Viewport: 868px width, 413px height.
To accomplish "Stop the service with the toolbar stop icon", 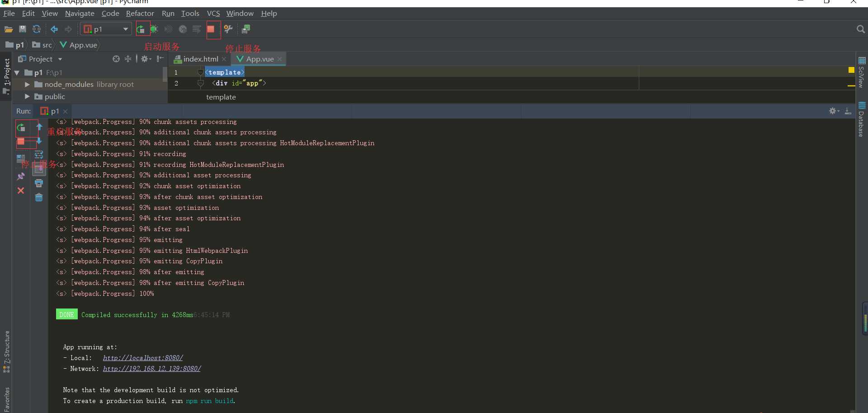I will 211,29.
